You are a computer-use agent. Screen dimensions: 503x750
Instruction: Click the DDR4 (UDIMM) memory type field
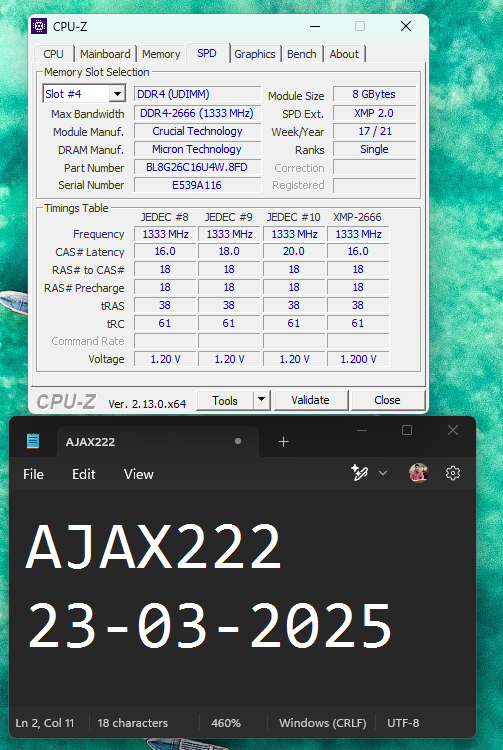197,94
